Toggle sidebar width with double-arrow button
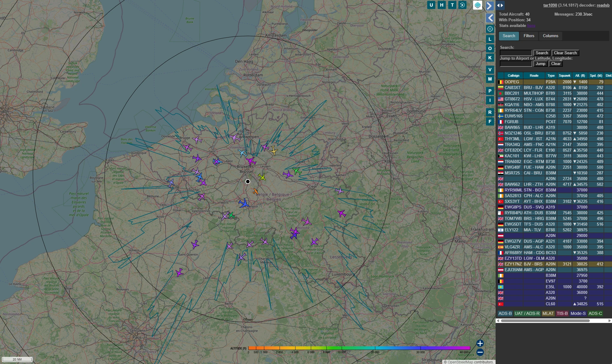Viewport: 612px width, 364px height. 500,5
